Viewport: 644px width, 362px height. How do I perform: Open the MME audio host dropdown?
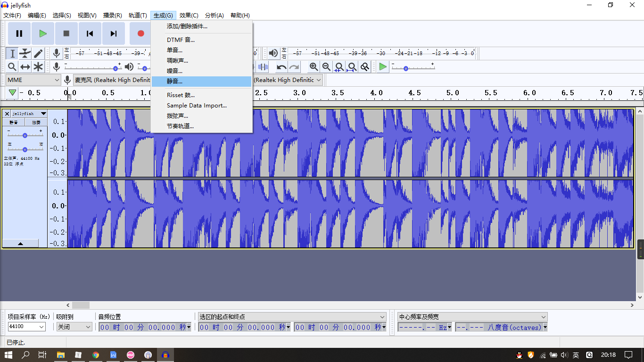33,80
